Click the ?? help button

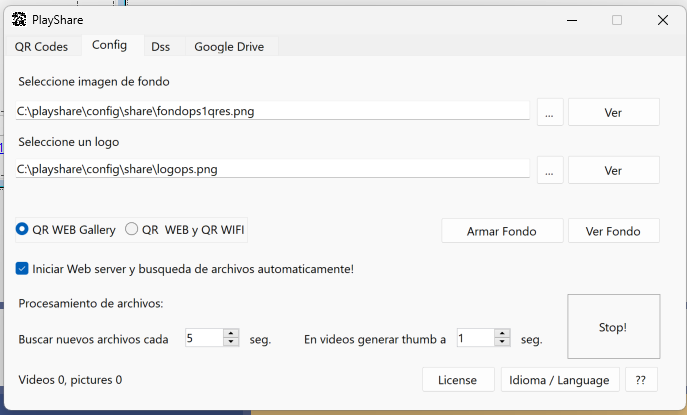pyautogui.click(x=641, y=380)
